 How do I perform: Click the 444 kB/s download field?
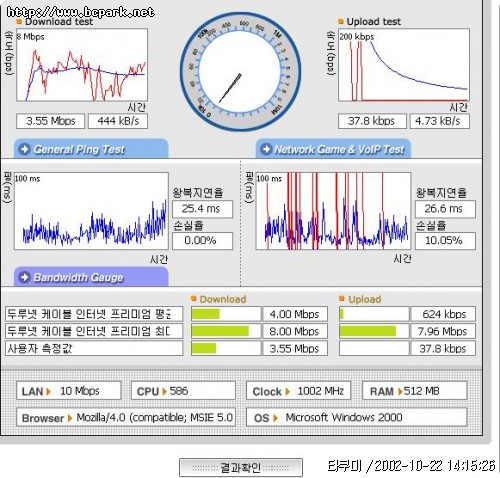click(x=118, y=121)
